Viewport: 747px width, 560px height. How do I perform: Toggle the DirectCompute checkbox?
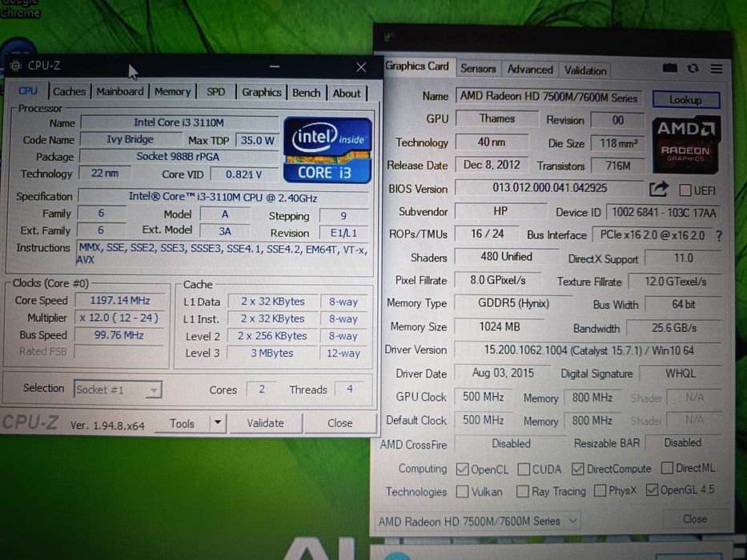[x=577, y=469]
